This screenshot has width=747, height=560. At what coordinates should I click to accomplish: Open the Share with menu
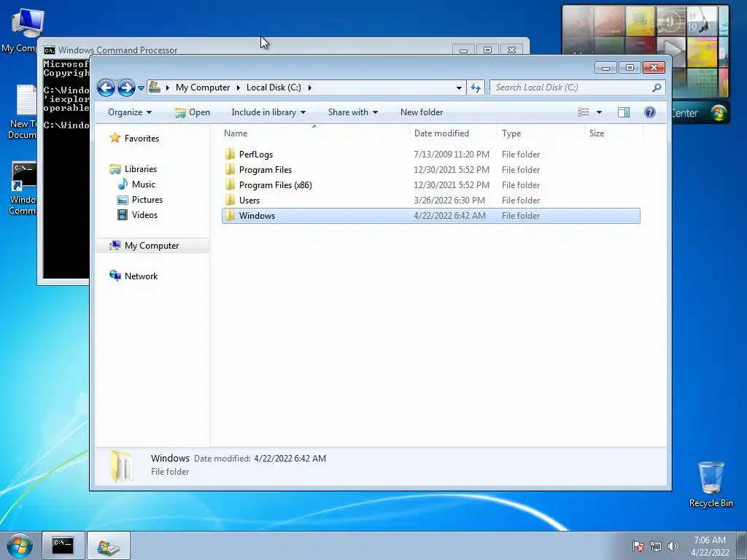coord(352,112)
